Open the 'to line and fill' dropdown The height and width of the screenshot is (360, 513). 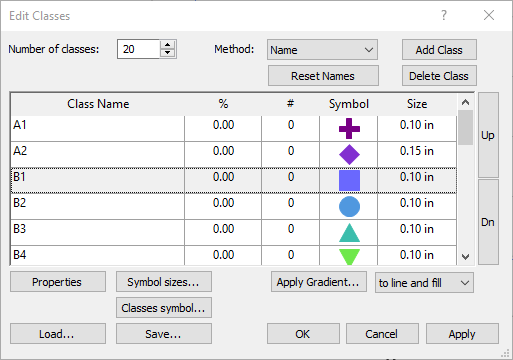424,283
